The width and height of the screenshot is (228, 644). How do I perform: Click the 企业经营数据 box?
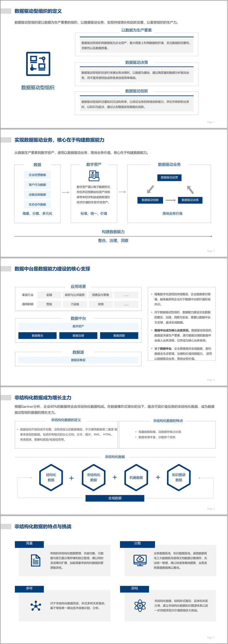pos(37,175)
